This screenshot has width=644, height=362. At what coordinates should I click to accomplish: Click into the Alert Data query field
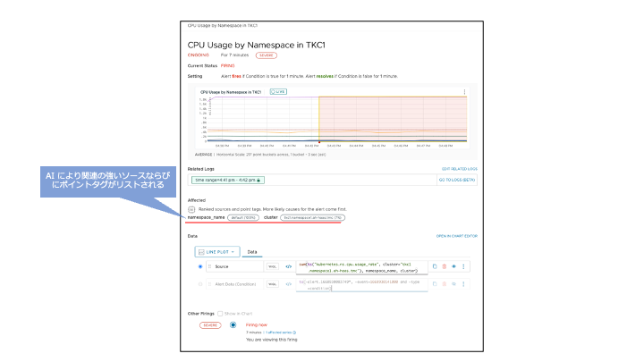tap(361, 285)
